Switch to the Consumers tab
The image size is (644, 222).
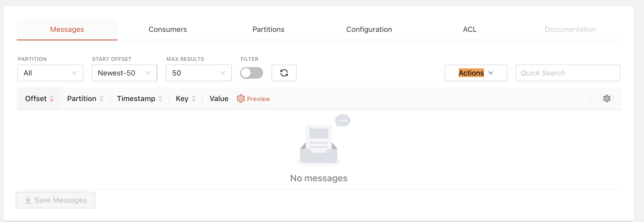click(x=168, y=30)
